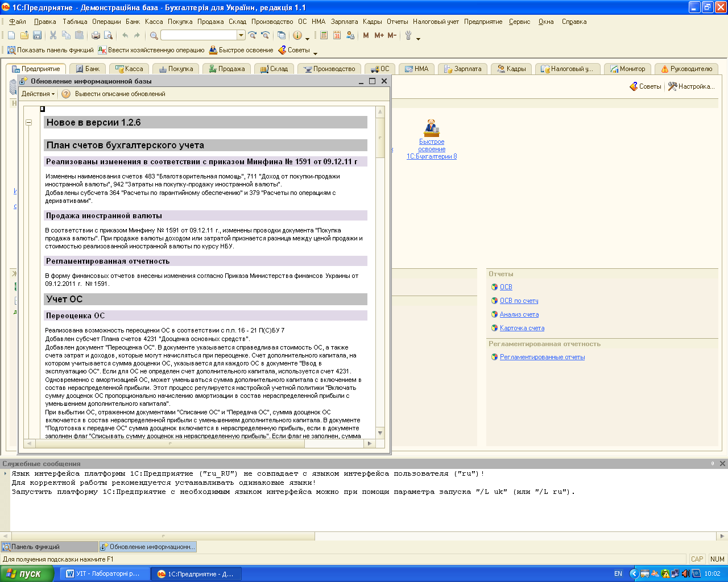Click the Windows list toolbar icon
This screenshot has width=728, height=582.
click(282, 35)
